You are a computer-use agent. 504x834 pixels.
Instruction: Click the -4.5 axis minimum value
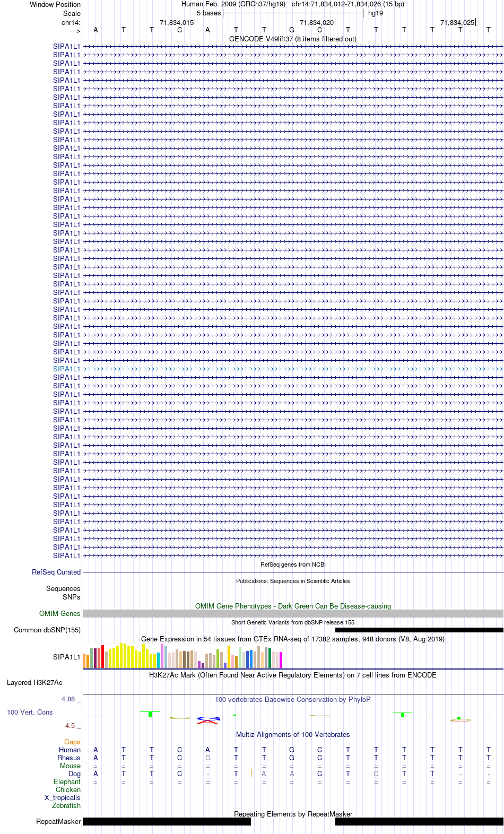(69, 725)
